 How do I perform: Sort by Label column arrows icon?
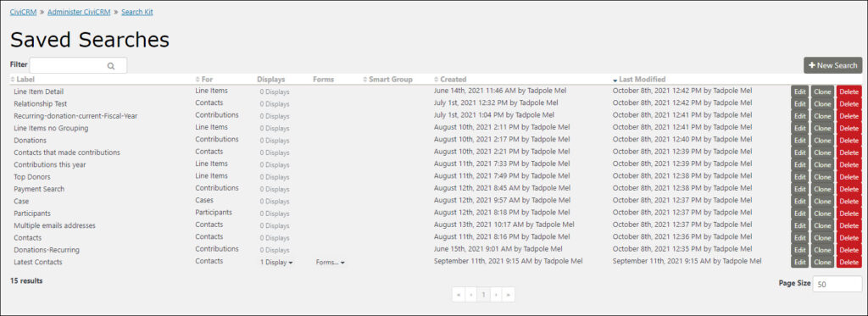(13, 80)
